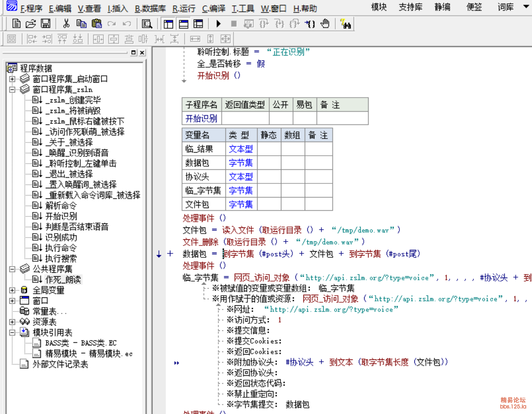532x414 pixels.
Task: Open the H.帮助 menu
Action: (305, 8)
